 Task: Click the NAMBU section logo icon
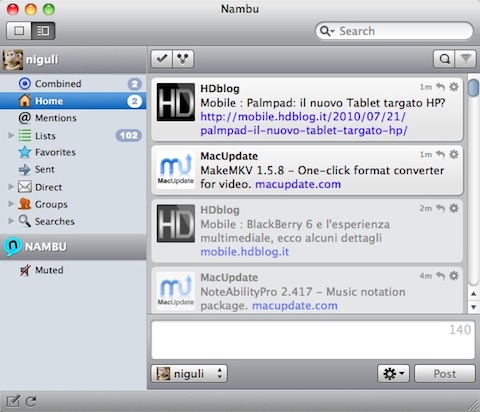click(x=13, y=246)
